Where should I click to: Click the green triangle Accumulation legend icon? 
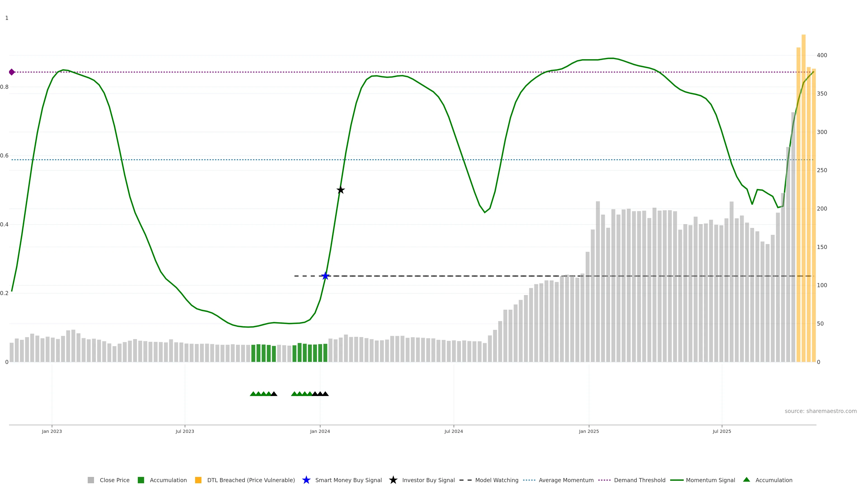tap(746, 480)
